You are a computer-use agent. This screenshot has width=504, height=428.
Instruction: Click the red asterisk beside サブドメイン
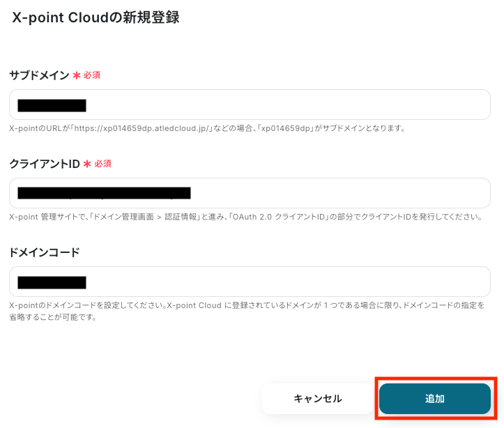77,75
